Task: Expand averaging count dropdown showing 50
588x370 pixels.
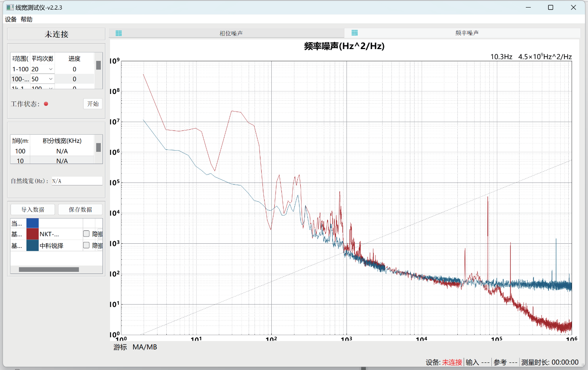Action: coord(51,79)
